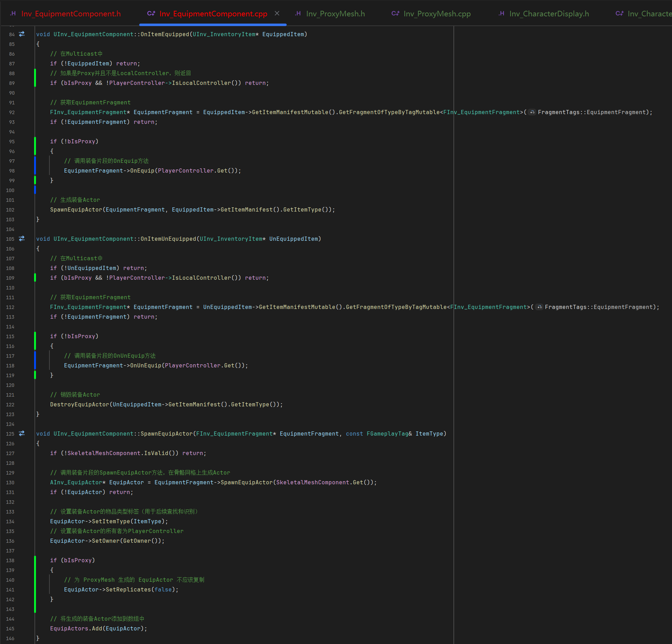Open the Inv_ProxyMesh.h tab
The width and height of the screenshot is (672, 644).
coord(335,14)
